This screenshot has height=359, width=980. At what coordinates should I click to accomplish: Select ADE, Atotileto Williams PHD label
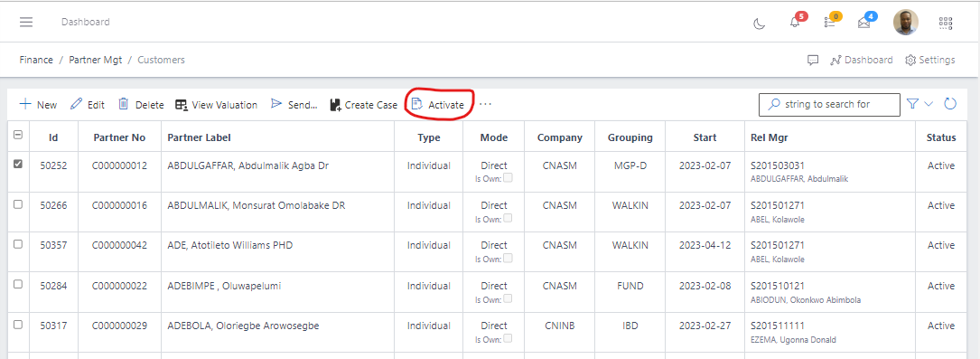click(x=230, y=246)
